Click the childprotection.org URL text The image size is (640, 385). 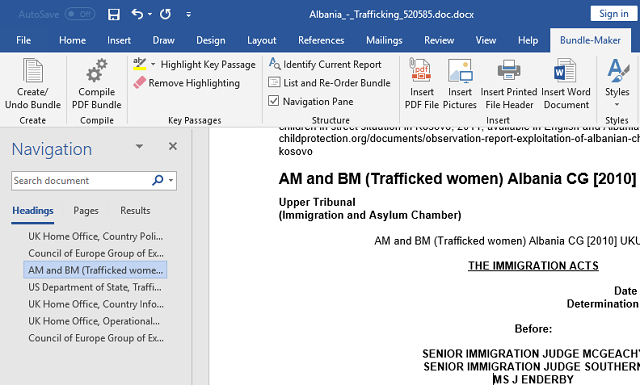459,138
